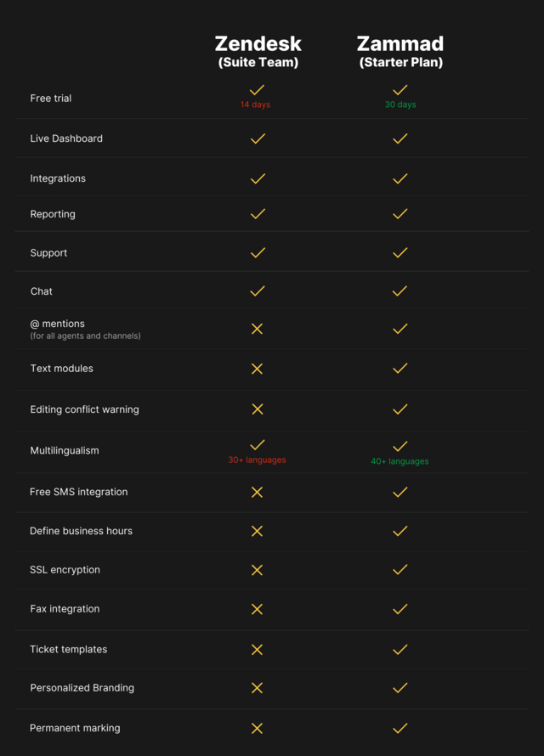This screenshot has width=544, height=756.
Task: Click Zammad's checkmark for Text modules
Action: click(x=399, y=369)
